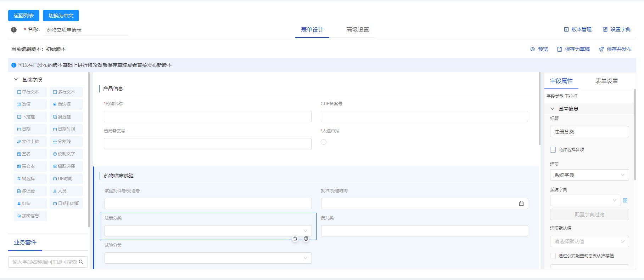Pick the 单选框 radio field component
This screenshot has width=644, height=280.
[66, 104]
